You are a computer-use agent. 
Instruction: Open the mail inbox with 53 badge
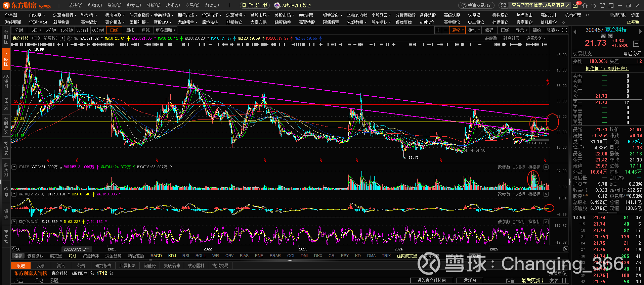[x=575, y=5]
